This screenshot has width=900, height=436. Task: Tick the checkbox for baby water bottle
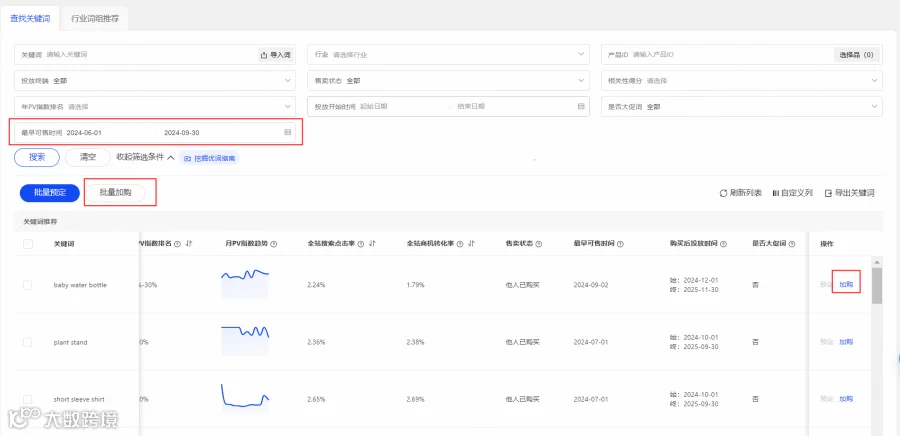(x=28, y=285)
